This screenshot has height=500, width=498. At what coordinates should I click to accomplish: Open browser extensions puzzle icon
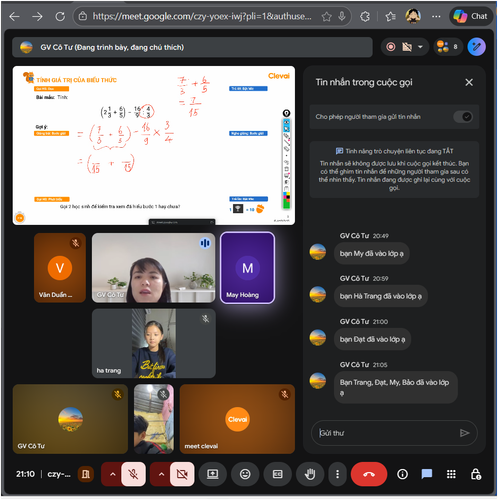tap(365, 16)
